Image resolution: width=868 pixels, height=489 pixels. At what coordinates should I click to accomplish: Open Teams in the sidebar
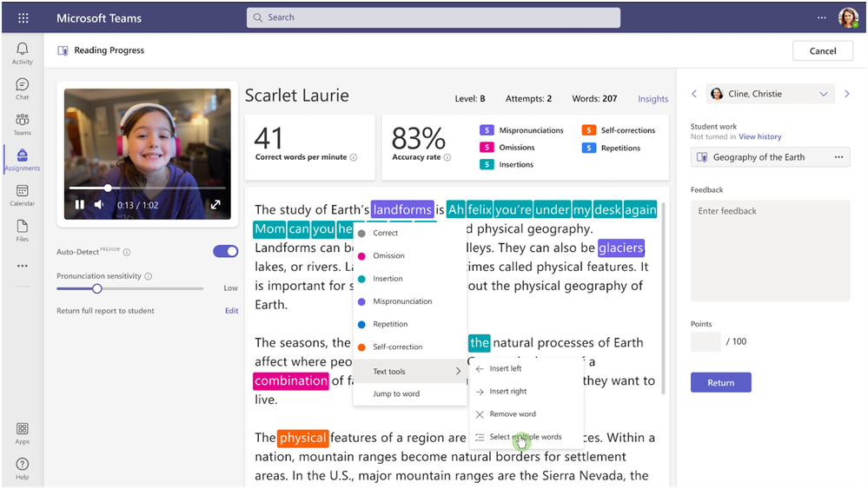[22, 124]
